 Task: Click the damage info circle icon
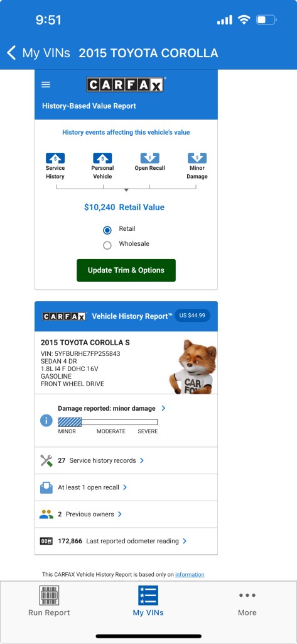click(46, 420)
